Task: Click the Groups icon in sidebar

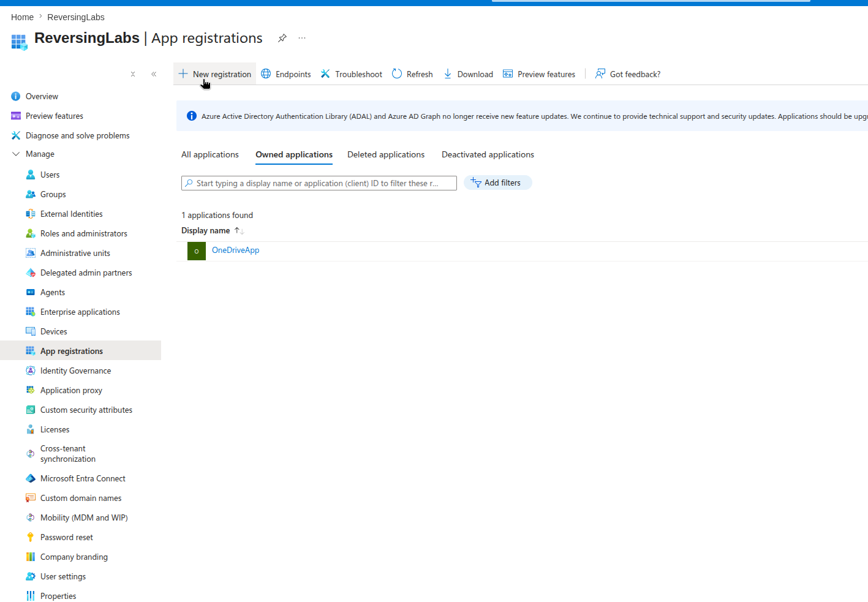Action: coord(31,194)
